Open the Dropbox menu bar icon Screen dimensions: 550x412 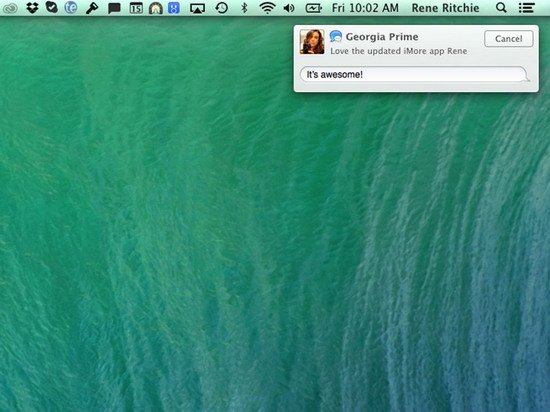coord(32,8)
